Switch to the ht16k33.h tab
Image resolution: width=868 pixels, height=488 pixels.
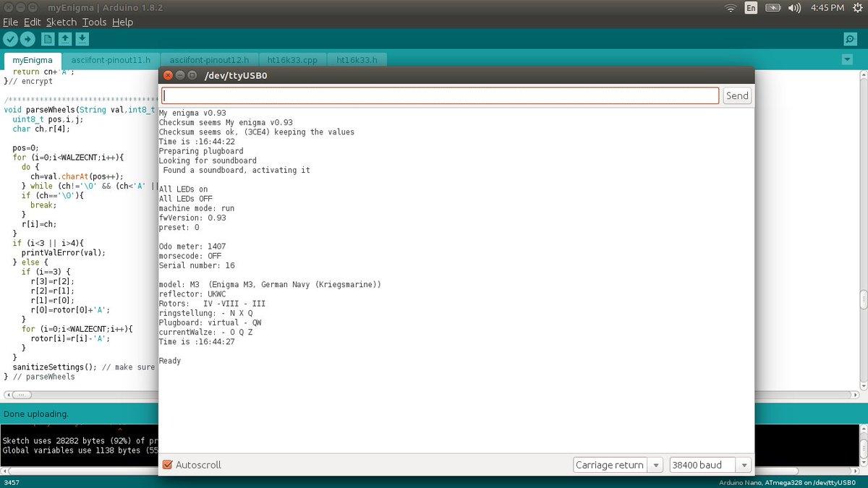pyautogui.click(x=357, y=60)
